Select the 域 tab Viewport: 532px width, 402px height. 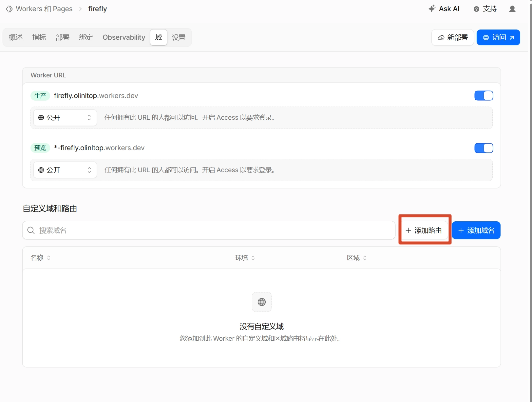pos(159,37)
